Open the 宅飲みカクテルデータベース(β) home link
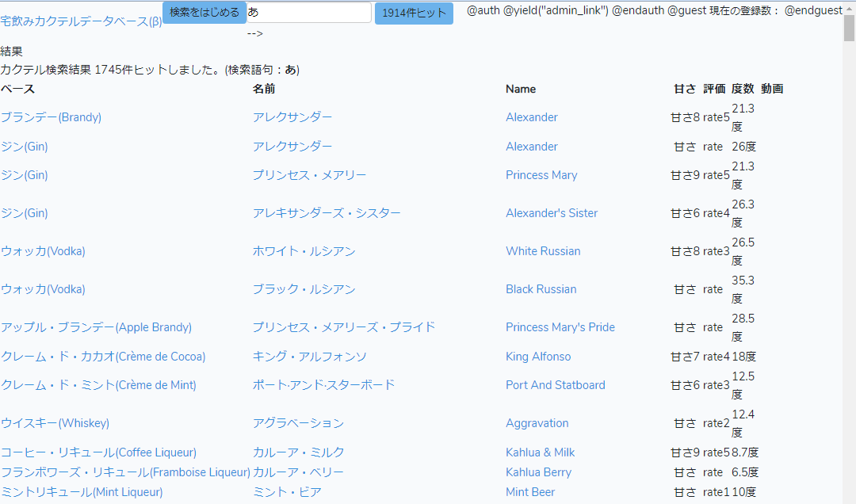The width and height of the screenshot is (856, 504). coord(81,21)
